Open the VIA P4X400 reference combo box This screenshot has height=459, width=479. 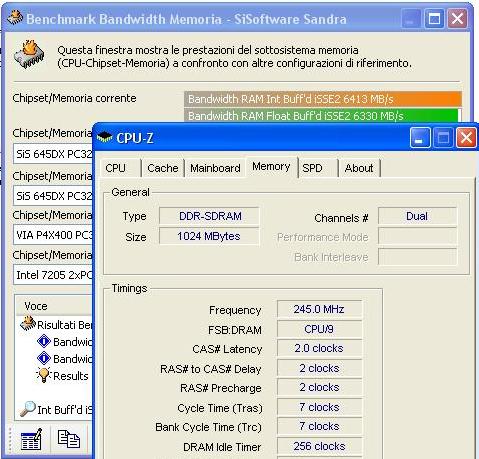point(53,235)
